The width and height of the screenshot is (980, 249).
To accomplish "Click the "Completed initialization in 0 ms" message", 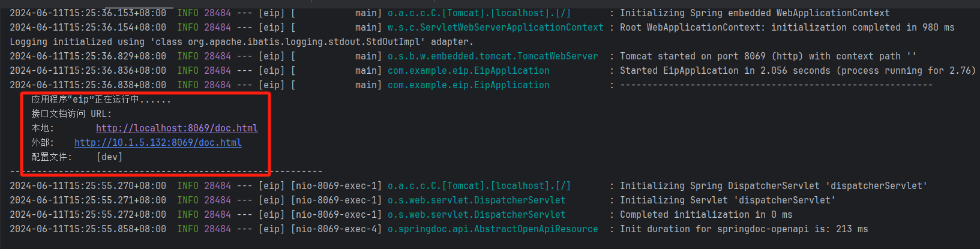I will (x=706, y=215).
